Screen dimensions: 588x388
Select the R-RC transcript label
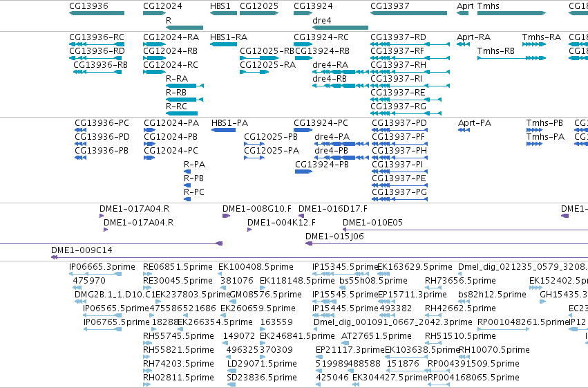176,107
